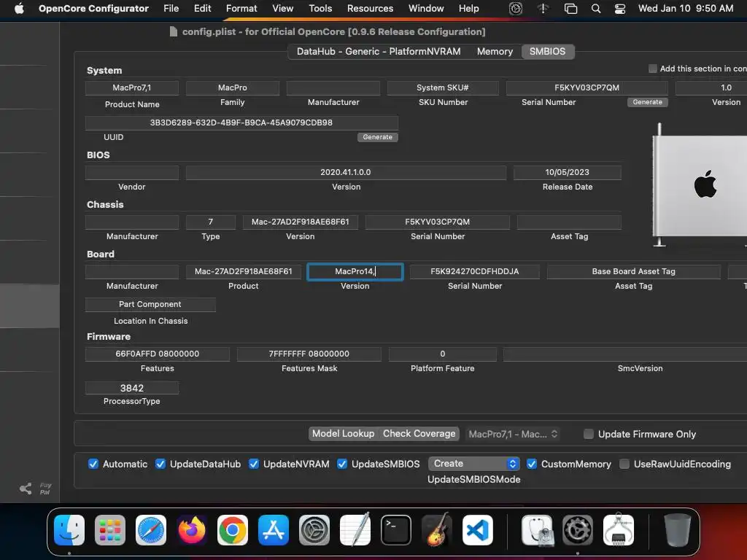Launch Google Chrome from the dock

[x=233, y=530]
